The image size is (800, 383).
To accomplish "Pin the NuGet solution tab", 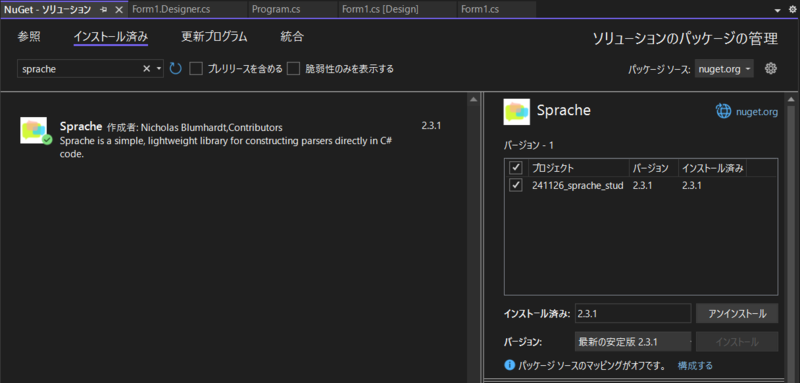I will point(104,10).
